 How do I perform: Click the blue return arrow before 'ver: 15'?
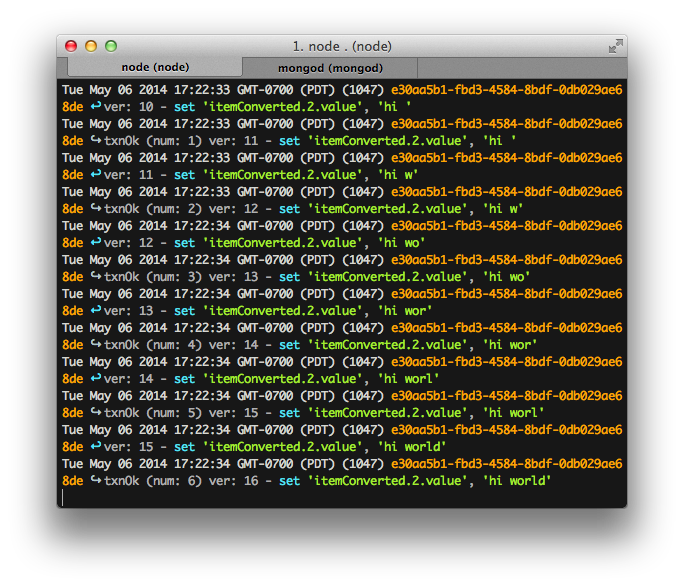click(x=95, y=447)
